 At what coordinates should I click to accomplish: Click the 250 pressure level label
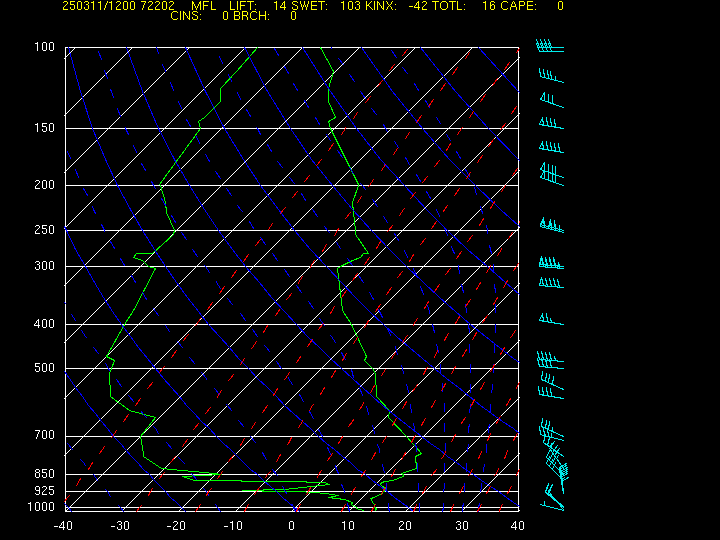pyautogui.click(x=45, y=229)
